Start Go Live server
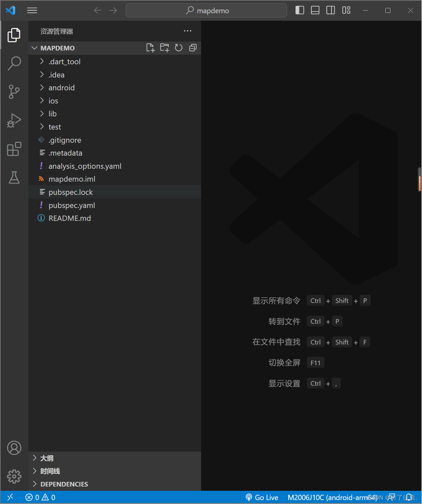The height and width of the screenshot is (504, 422). (262, 497)
